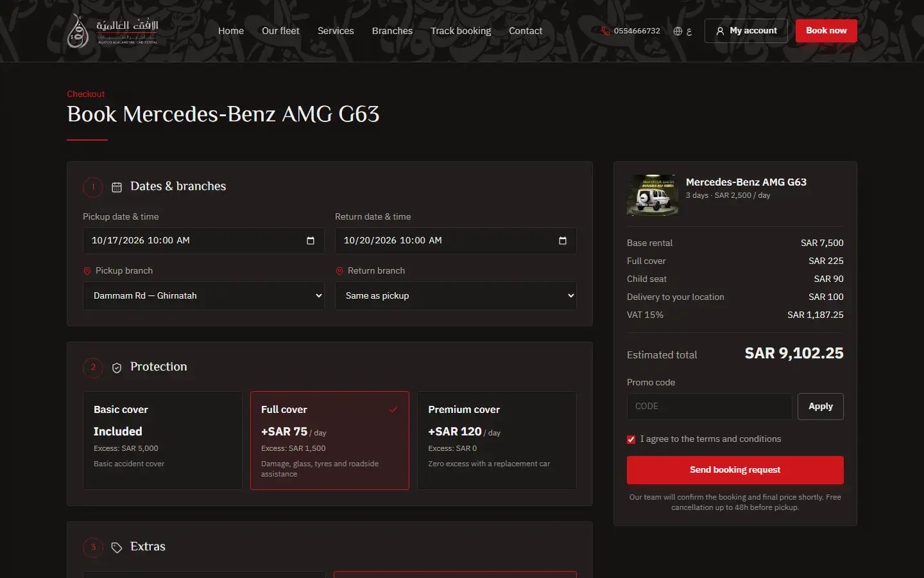Send the booking request
Screen dimensions: 924x578
coord(735,470)
